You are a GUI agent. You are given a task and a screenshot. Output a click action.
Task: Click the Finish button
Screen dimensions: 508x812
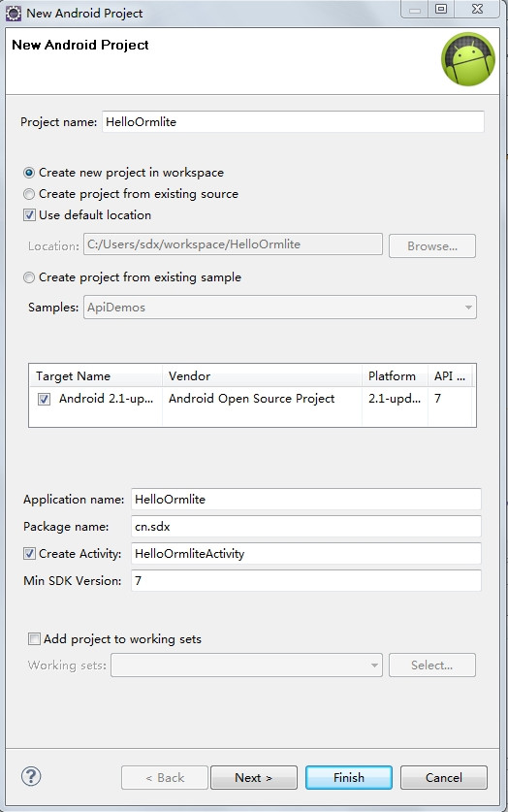click(x=349, y=777)
